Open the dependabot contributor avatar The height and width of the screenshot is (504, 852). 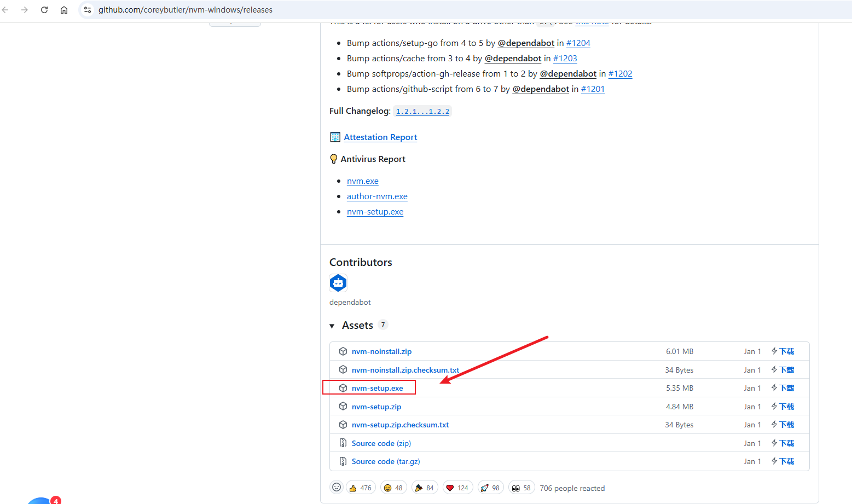point(338,283)
